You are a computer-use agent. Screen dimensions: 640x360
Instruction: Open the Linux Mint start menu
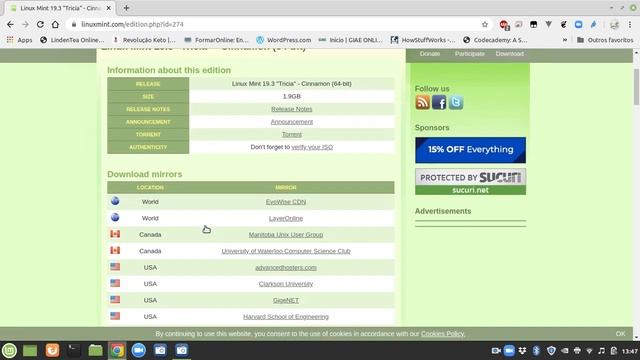[9, 350]
